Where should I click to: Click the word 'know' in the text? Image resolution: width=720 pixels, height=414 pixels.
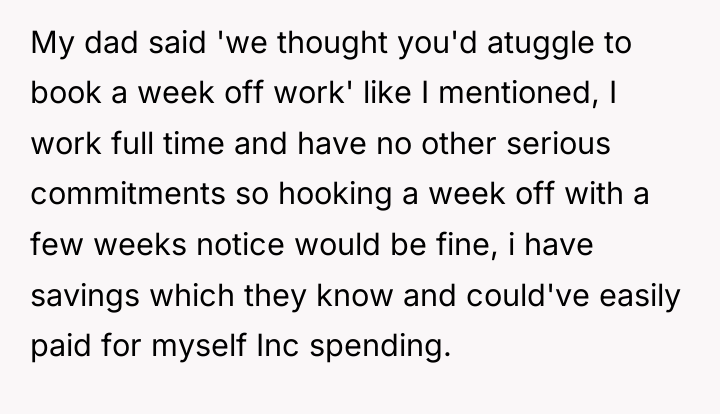pos(354,295)
